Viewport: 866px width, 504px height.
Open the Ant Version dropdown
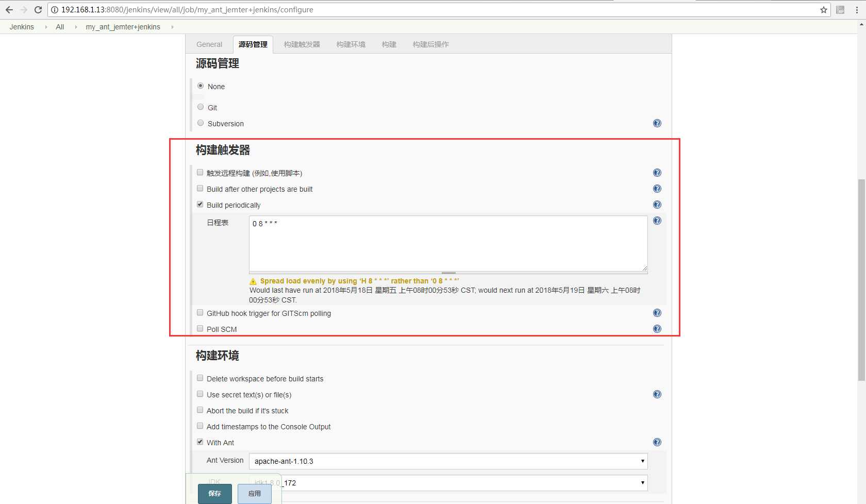448,461
